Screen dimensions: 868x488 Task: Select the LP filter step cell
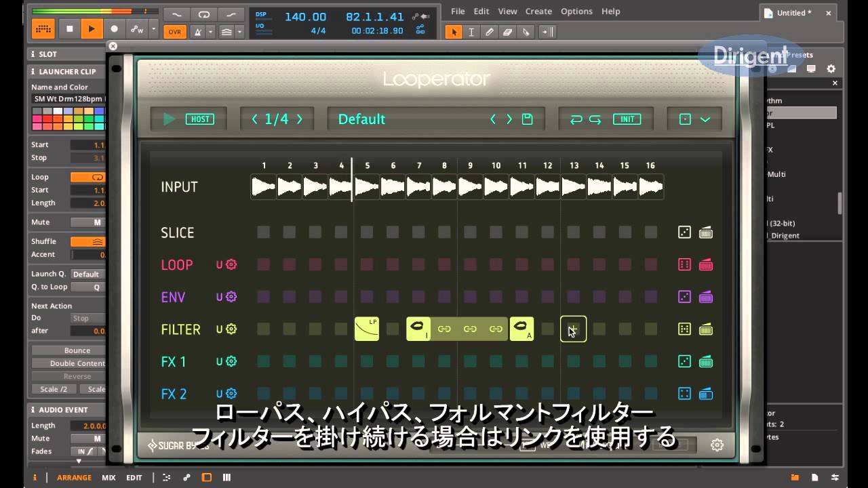pos(367,329)
